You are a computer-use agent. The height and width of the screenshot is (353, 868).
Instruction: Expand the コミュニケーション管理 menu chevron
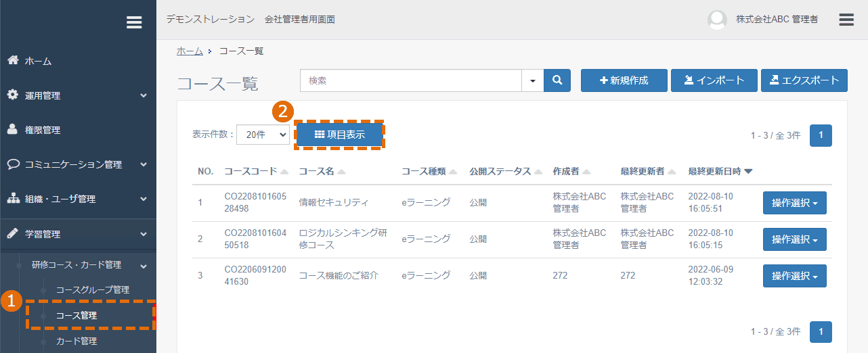[x=144, y=164]
